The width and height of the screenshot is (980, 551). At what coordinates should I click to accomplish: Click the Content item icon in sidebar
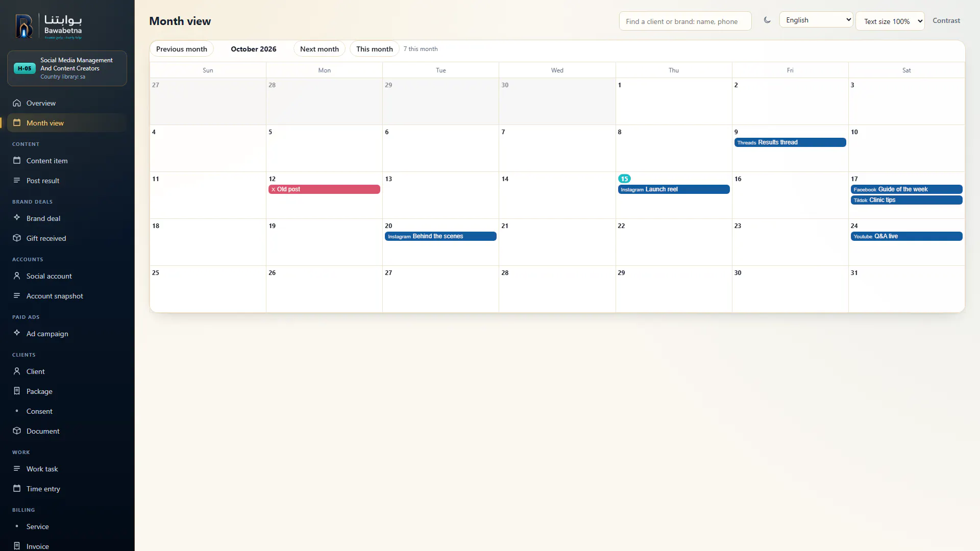17,161
